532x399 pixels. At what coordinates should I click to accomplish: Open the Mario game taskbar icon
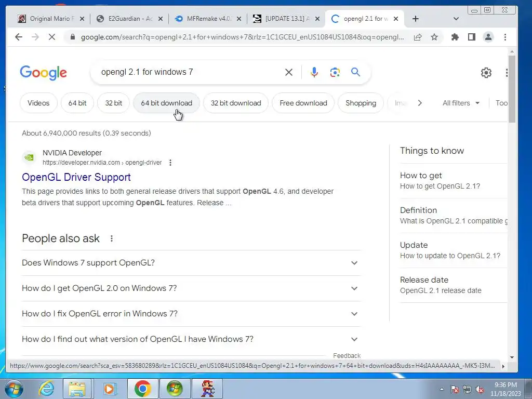208,389
